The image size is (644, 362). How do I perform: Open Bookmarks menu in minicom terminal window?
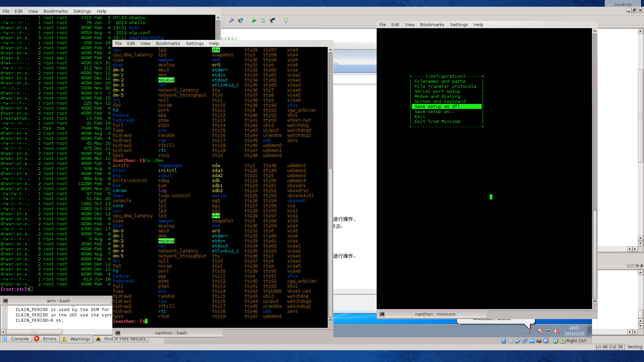(432, 25)
